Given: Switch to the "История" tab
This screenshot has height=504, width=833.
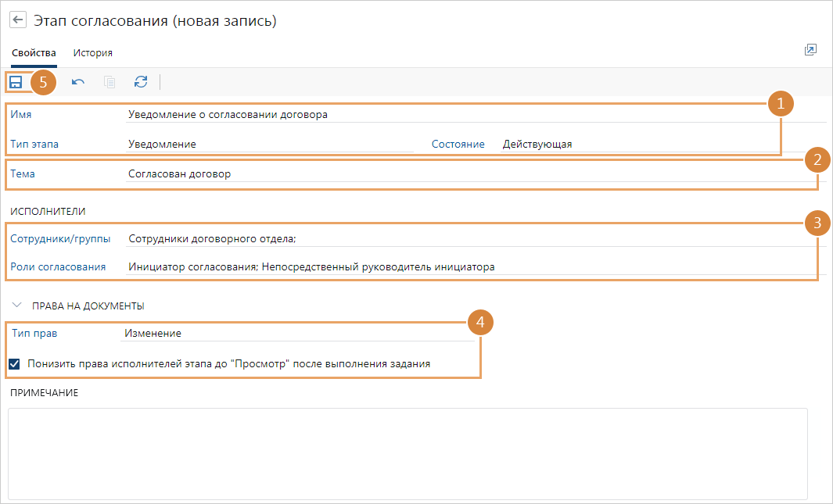Looking at the screenshot, I should (x=93, y=53).
